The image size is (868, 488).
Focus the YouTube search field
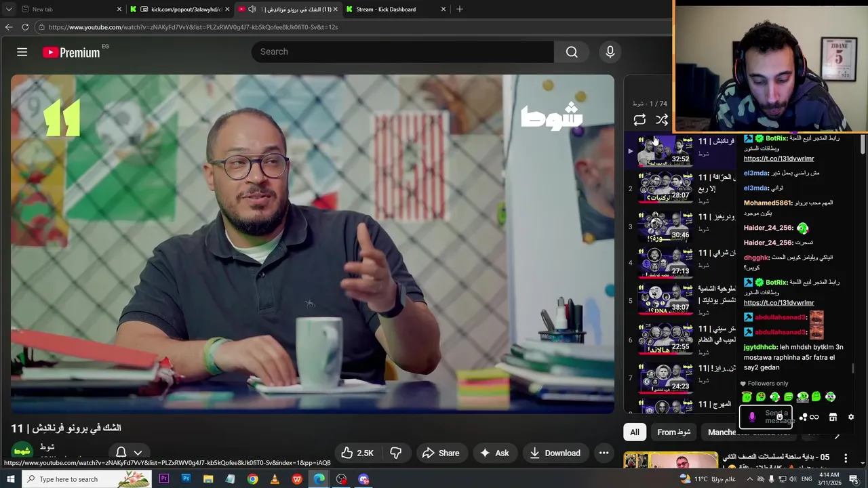tap(403, 52)
